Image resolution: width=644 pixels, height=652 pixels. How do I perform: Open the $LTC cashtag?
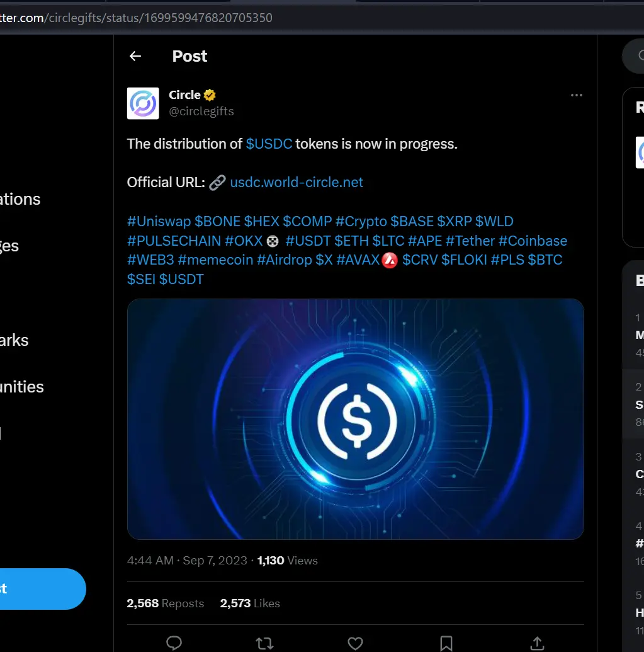(x=388, y=241)
